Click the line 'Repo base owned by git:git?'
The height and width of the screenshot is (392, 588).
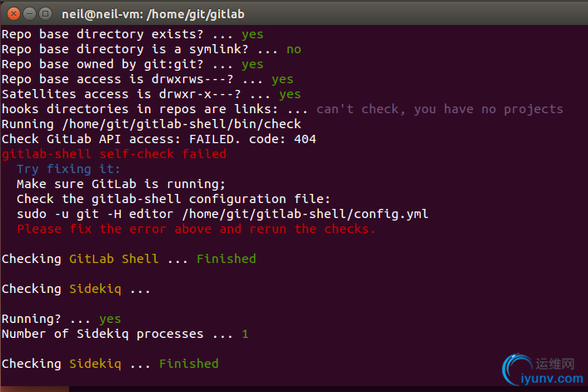(132, 64)
